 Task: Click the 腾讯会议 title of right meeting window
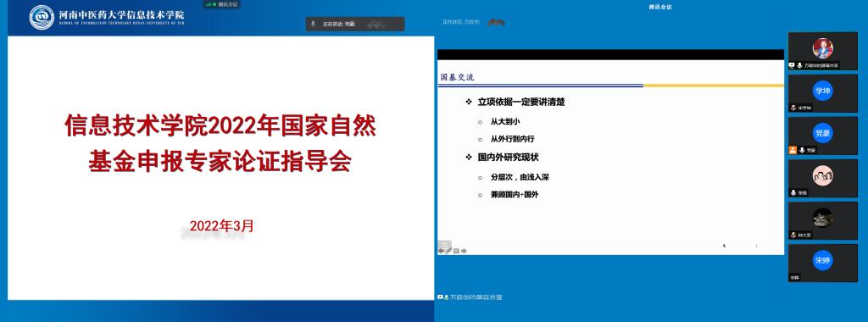click(659, 7)
